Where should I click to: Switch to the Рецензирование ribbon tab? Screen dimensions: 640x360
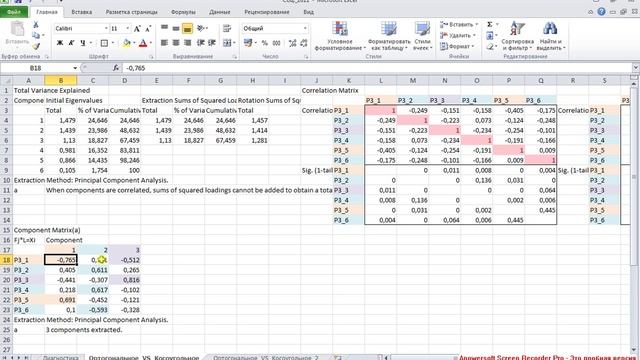[267, 12]
